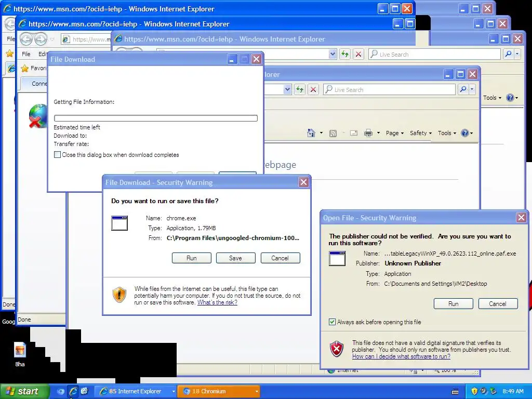Screen dimensions: 532x399
Task: Open the Page menu in the front IE window
Action: pyautogui.click(x=395, y=133)
